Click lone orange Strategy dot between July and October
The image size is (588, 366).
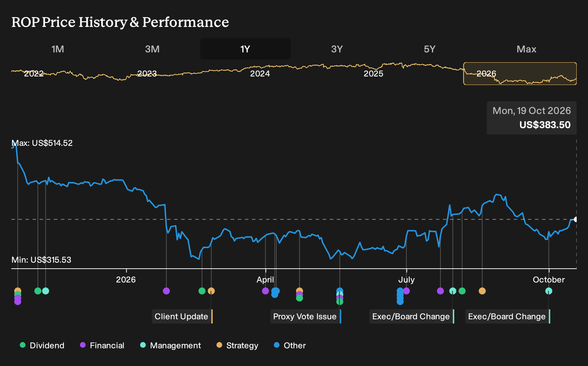[x=482, y=291]
